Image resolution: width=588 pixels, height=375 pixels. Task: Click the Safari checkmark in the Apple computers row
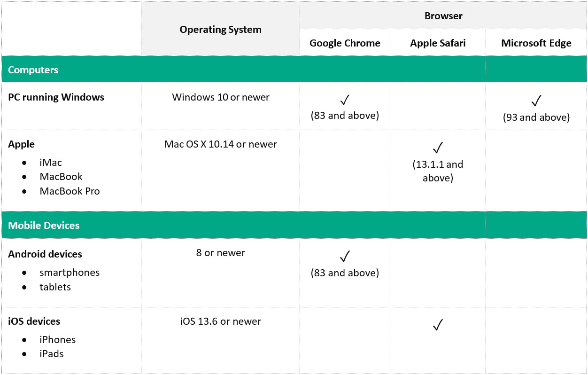[438, 148]
